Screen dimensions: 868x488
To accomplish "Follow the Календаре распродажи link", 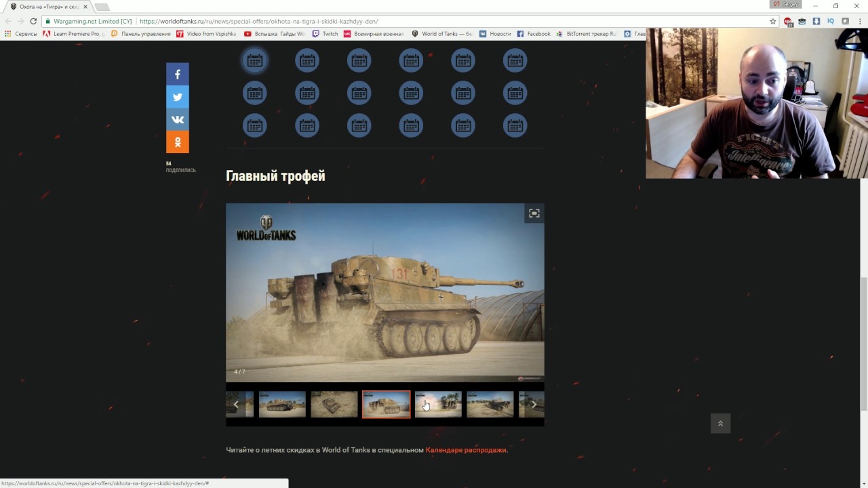I will 466,450.
